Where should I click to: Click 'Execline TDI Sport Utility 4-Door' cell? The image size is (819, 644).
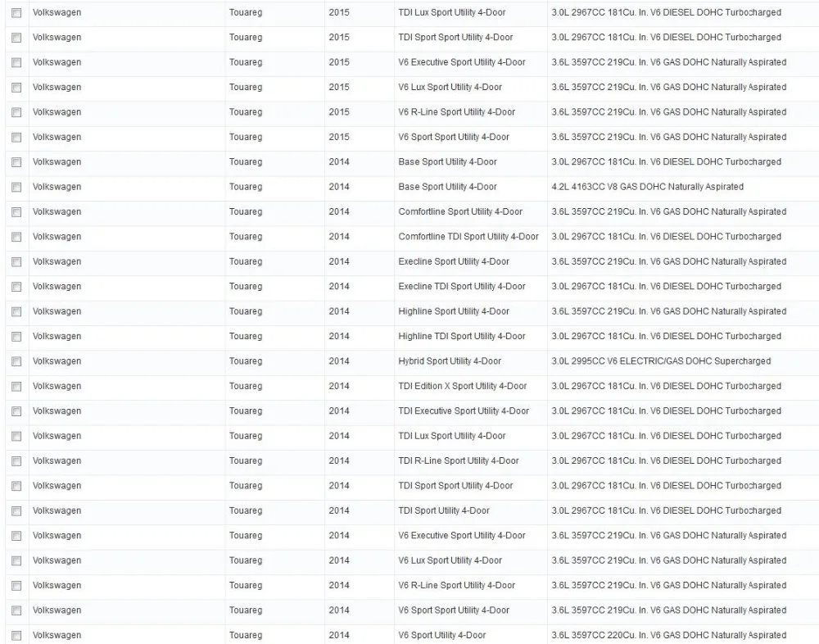click(x=462, y=287)
